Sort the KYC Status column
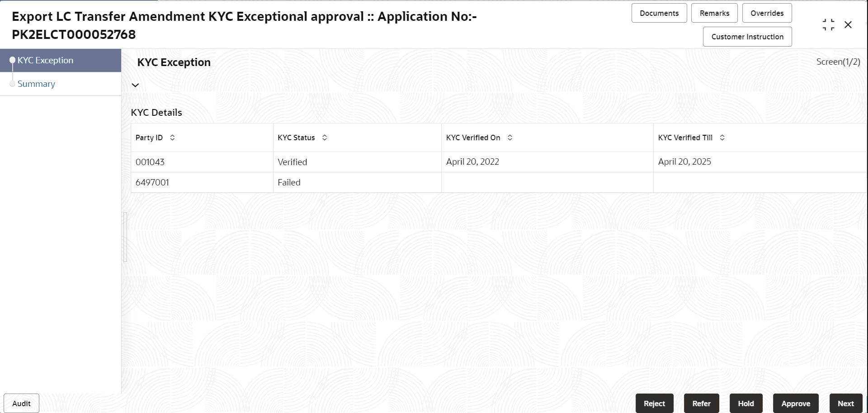The height and width of the screenshot is (413, 868). coord(325,138)
